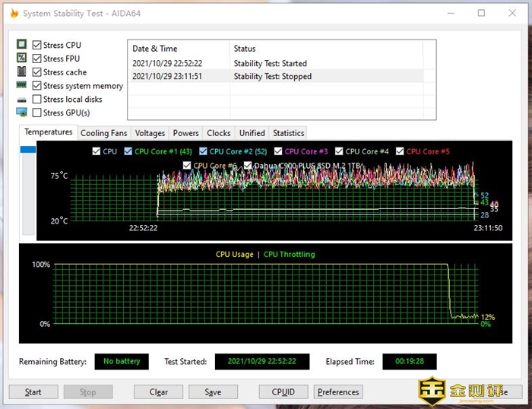532x409 pixels.
Task: Click the Preferences button
Action: coord(338,392)
